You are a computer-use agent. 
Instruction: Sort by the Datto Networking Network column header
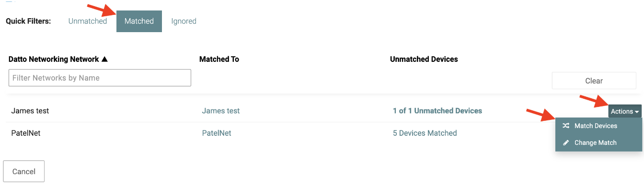pos(54,59)
